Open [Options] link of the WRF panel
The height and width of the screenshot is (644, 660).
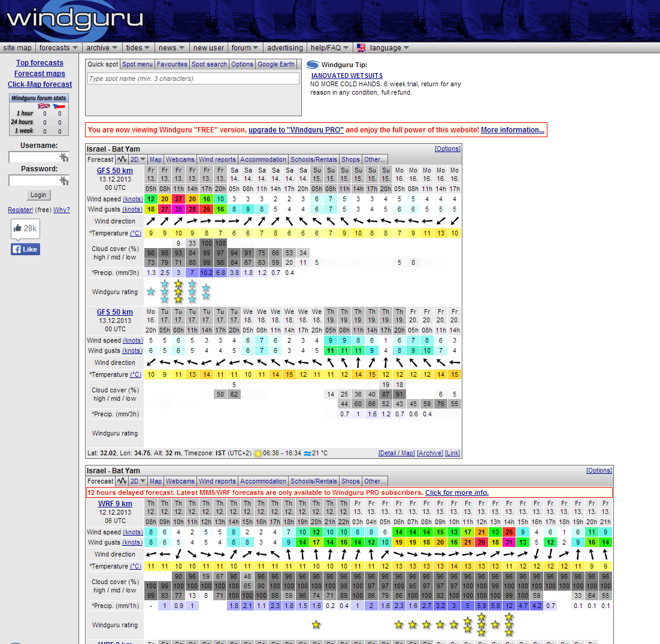[599, 471]
